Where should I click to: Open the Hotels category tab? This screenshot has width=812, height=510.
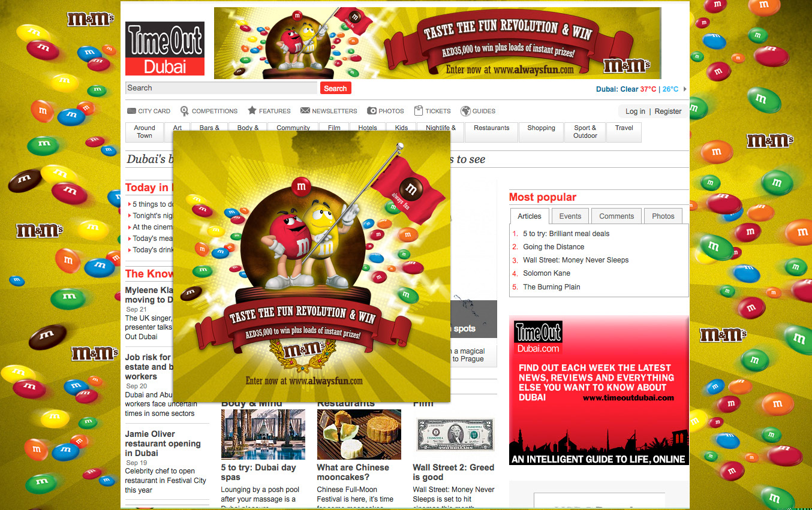click(x=368, y=126)
